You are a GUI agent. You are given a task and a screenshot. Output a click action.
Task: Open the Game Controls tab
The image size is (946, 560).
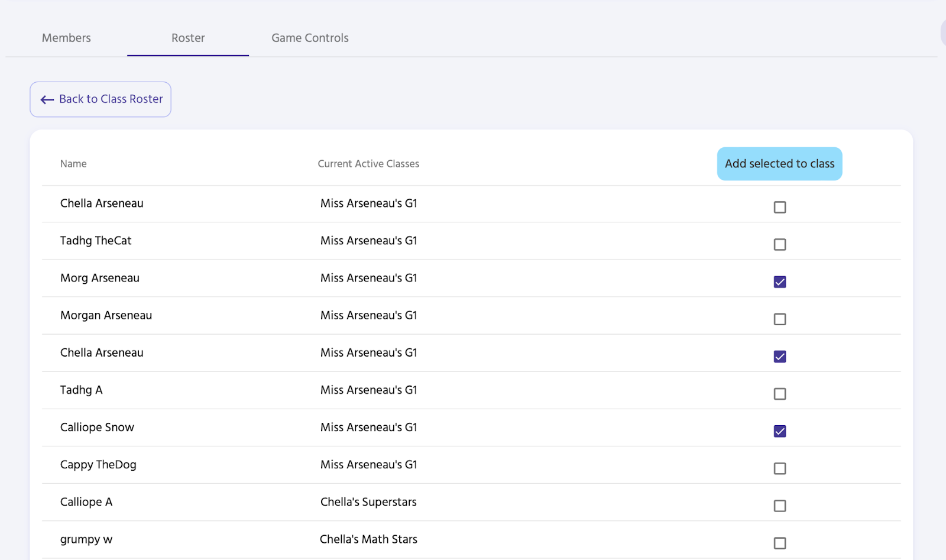tap(310, 38)
